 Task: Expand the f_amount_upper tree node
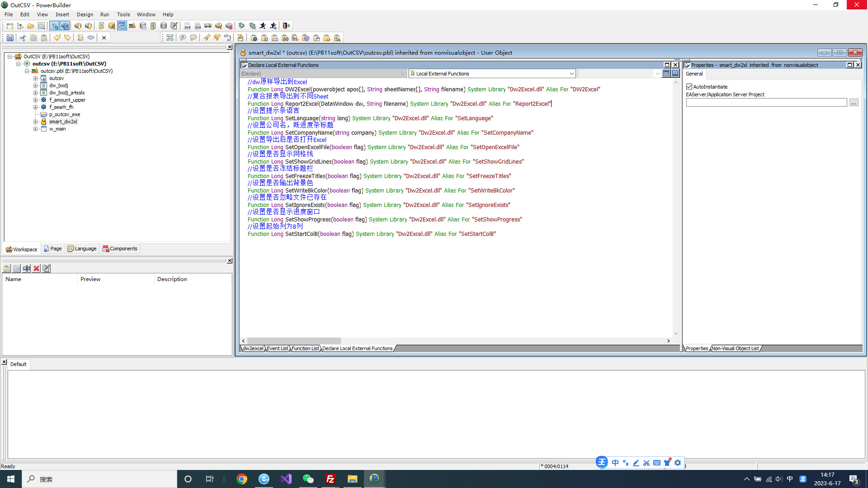[35, 100]
